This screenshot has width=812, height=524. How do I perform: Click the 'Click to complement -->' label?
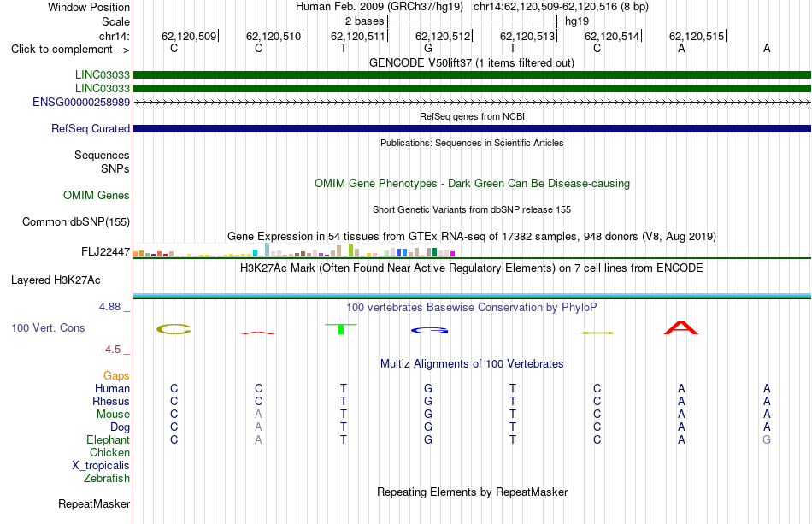coord(70,50)
